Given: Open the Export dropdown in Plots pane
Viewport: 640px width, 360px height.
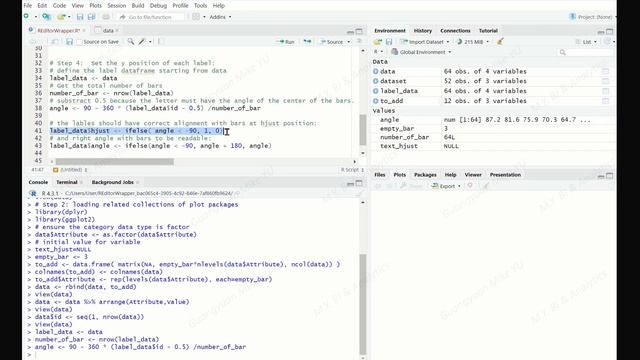Looking at the screenshot, I should [446, 186].
